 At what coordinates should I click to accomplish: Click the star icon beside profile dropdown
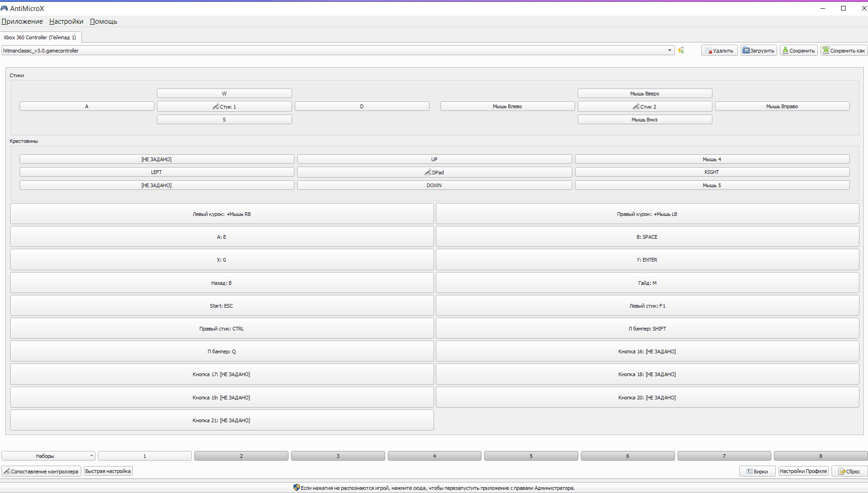click(681, 51)
